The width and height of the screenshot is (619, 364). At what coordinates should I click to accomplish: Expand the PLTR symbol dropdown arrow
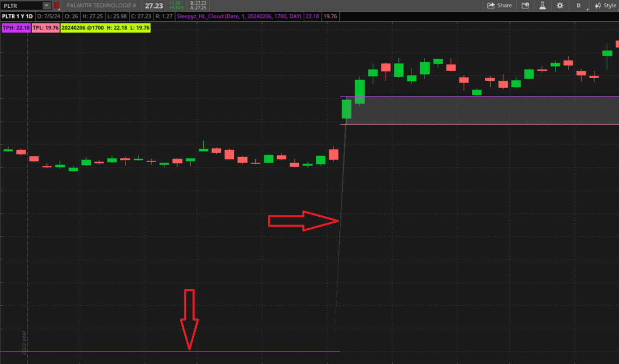(x=47, y=5)
